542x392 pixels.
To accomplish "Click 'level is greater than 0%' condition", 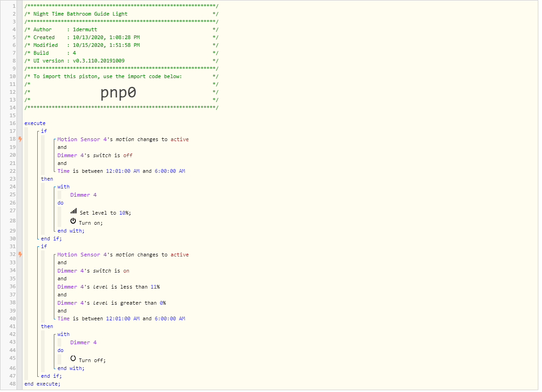I will 112,303.
